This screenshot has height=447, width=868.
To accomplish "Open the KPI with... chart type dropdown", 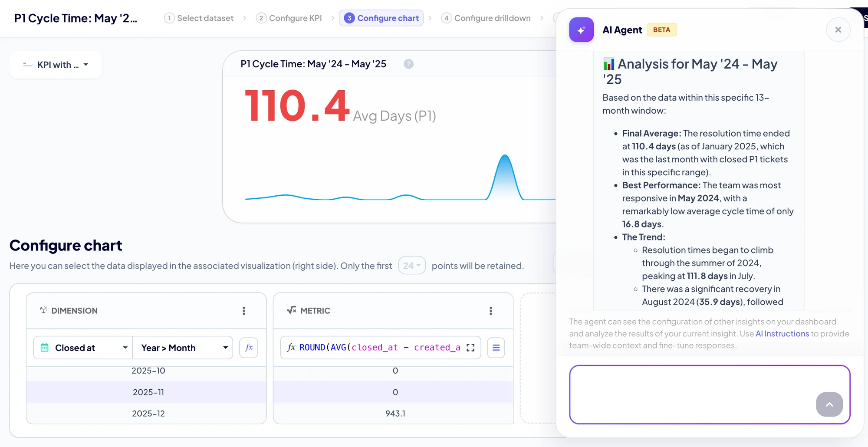I will pyautogui.click(x=56, y=65).
